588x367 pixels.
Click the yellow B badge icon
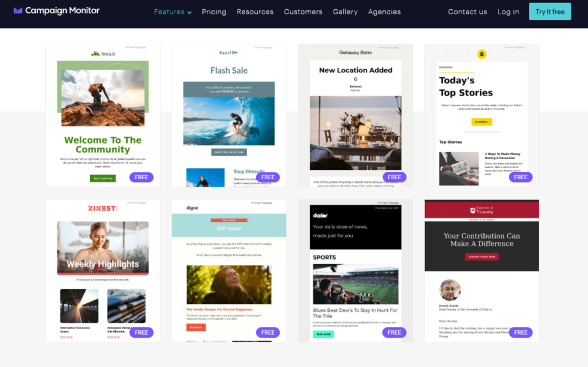pos(482,53)
